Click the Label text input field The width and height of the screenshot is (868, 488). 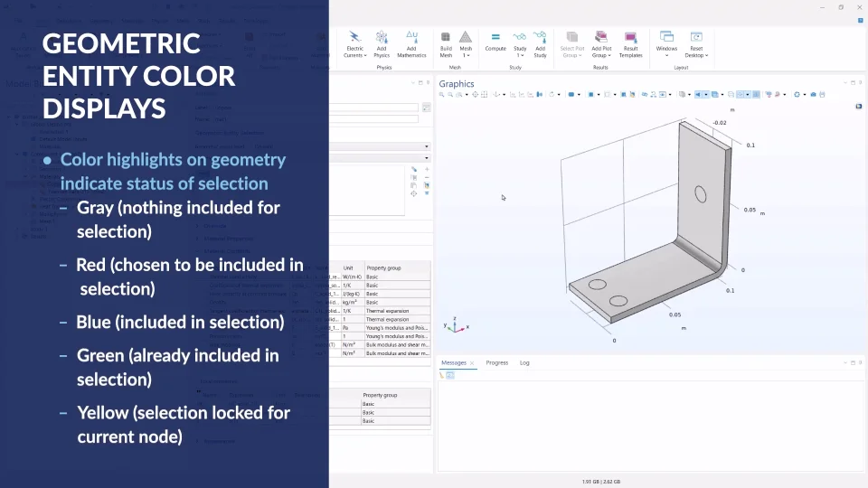[373, 108]
